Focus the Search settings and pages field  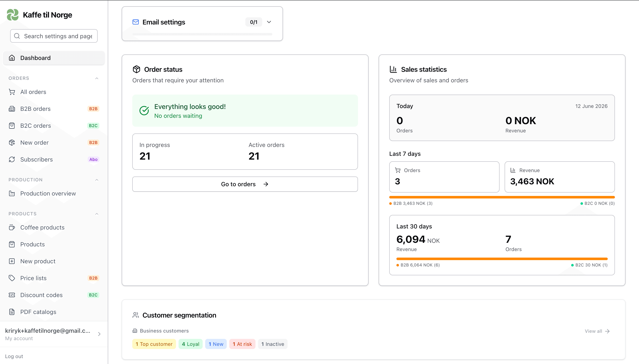(x=54, y=36)
